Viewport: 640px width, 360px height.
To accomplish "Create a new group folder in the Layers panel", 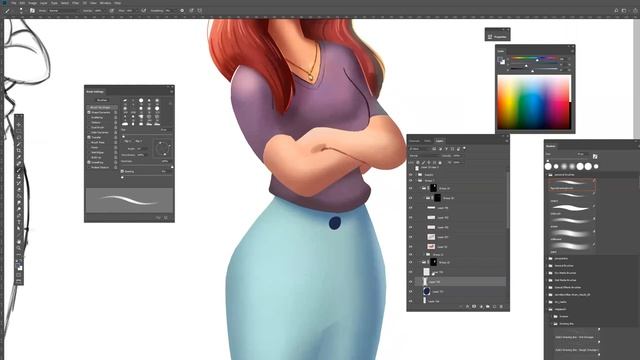I will click(x=487, y=306).
